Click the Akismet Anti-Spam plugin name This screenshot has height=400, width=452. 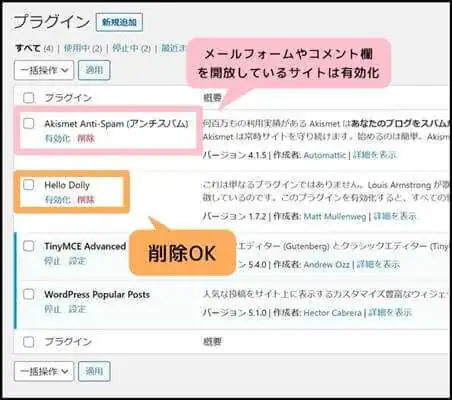pos(116,124)
